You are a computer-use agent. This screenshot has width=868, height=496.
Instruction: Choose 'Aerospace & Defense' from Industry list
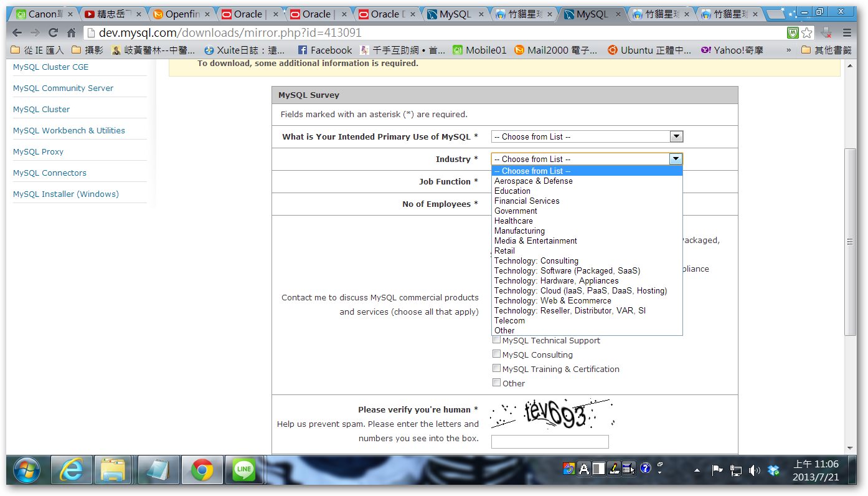[587, 181]
